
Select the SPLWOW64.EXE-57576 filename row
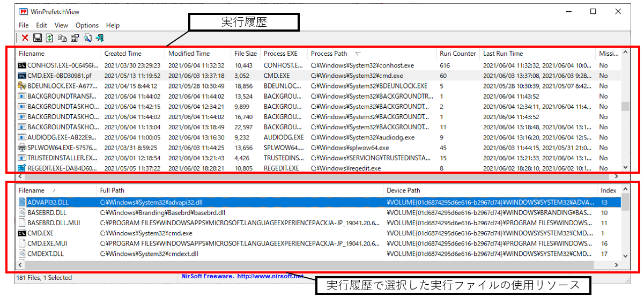click(63, 147)
